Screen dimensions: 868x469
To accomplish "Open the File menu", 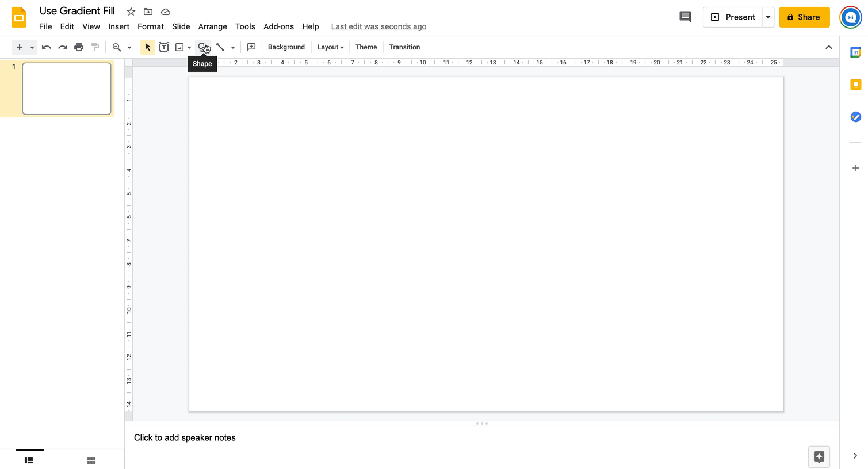I will click(45, 26).
